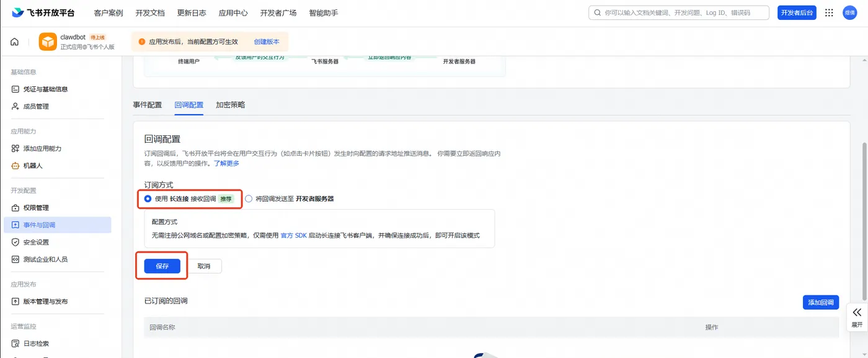Image resolution: width=868 pixels, height=358 pixels.
Task: Click the home icon beside clawdbot
Action: [x=14, y=42]
